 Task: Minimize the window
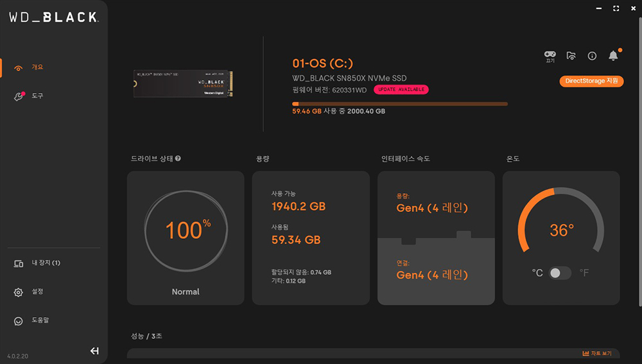(599, 8)
